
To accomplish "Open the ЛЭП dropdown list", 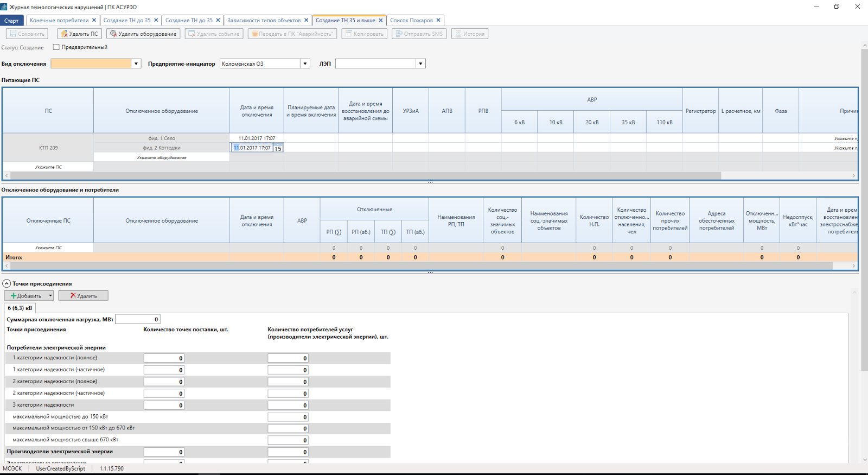I will tap(420, 64).
